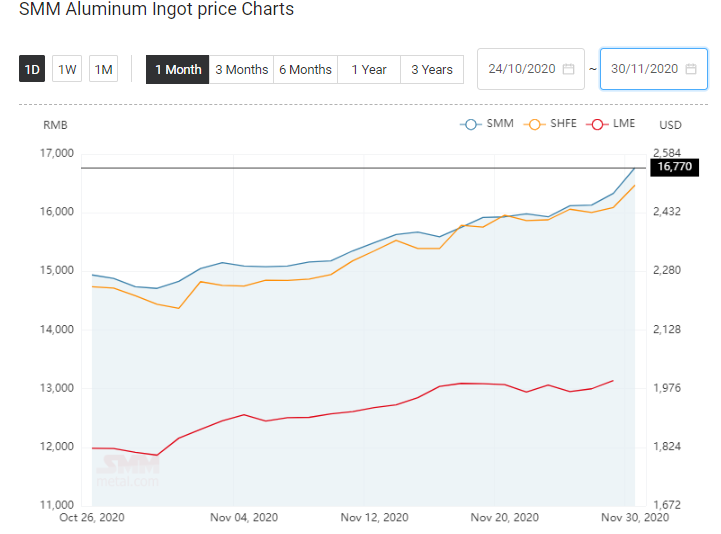
Task: Select the 1W interval button
Action: (x=67, y=69)
